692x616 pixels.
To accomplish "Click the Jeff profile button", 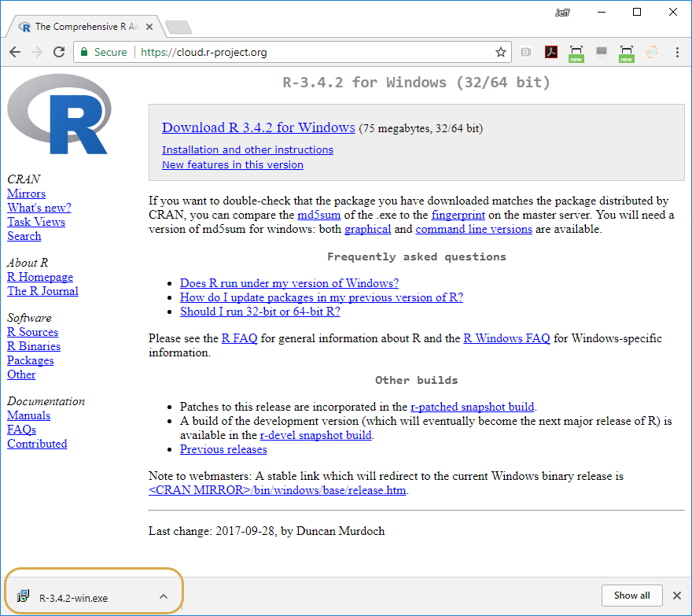I will pyautogui.click(x=561, y=13).
